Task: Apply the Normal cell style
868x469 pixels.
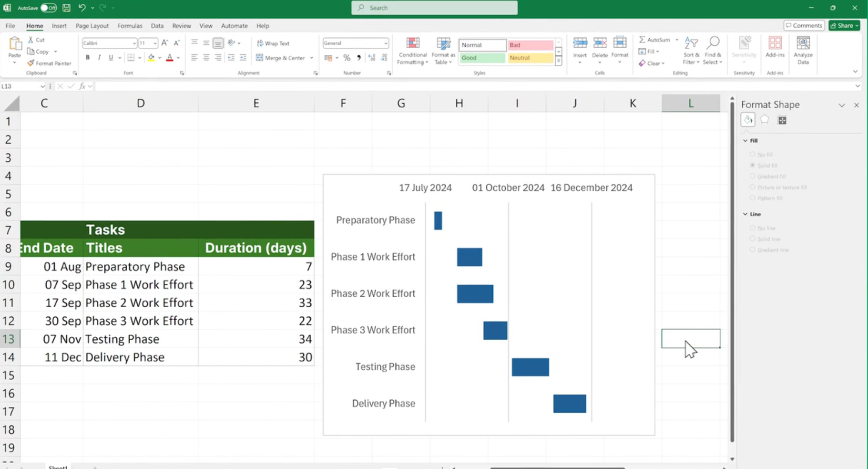Action: tap(482, 45)
